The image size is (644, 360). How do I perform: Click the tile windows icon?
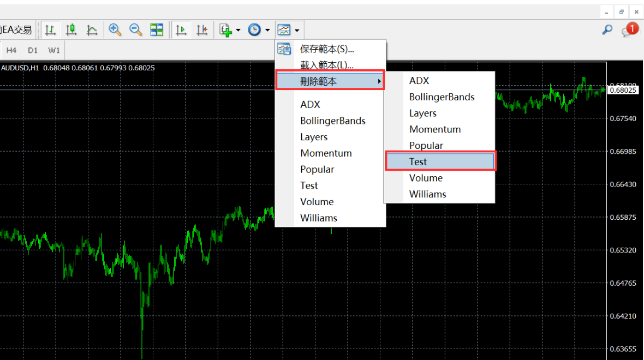point(157,30)
